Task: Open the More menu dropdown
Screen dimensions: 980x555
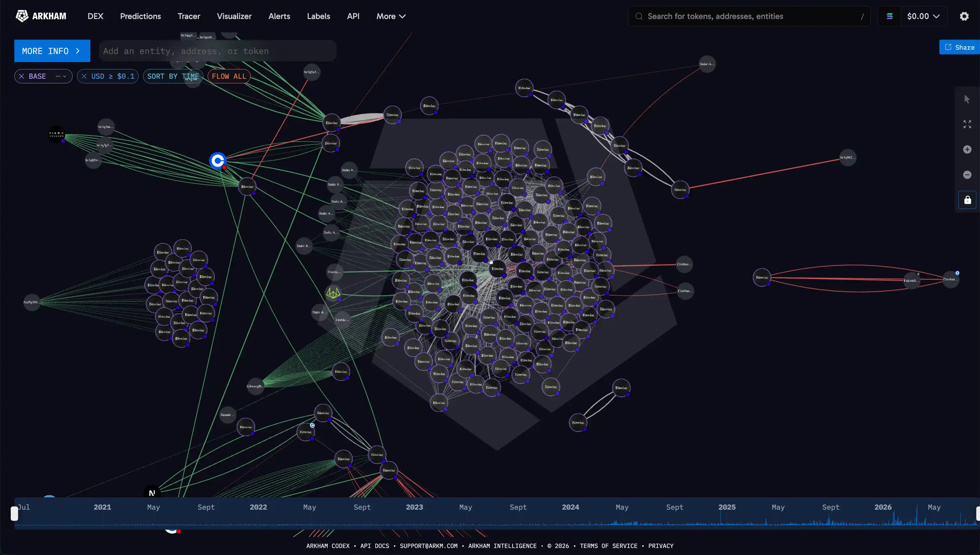Action: point(391,16)
